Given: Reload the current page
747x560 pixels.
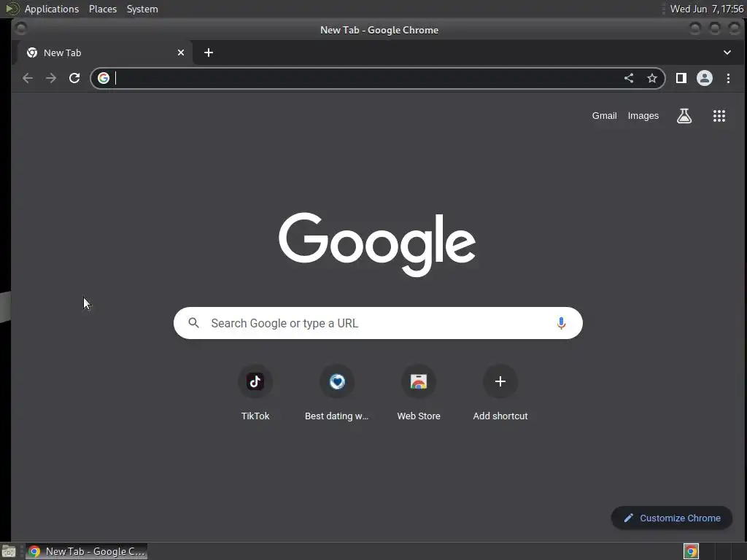Looking at the screenshot, I should tap(74, 78).
